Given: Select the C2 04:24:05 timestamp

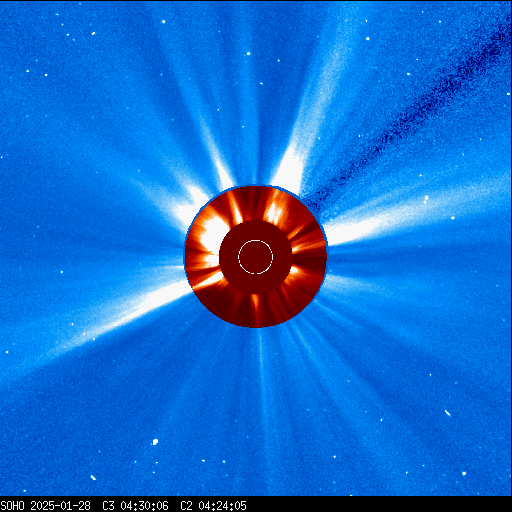Looking at the screenshot, I should pos(213,506).
